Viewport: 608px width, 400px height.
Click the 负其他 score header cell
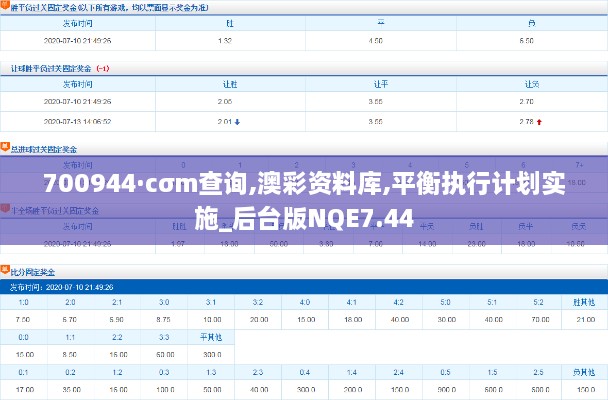tap(584, 372)
